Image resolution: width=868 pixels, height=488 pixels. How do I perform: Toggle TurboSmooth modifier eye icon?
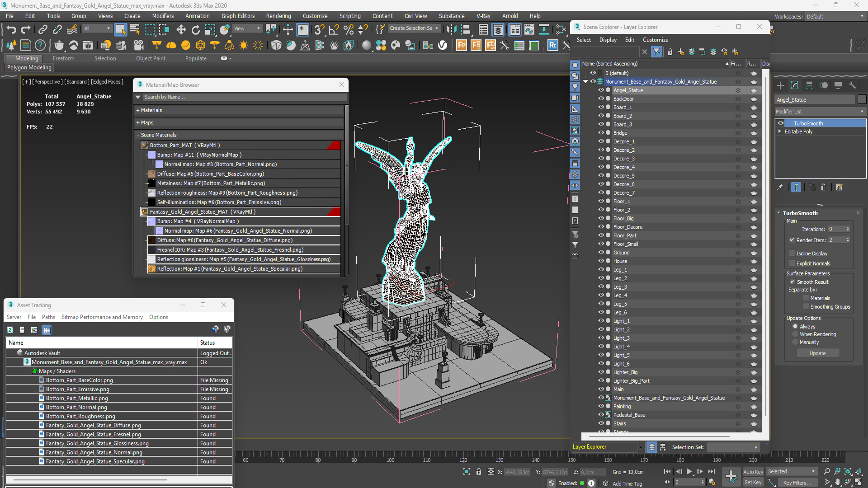(781, 123)
